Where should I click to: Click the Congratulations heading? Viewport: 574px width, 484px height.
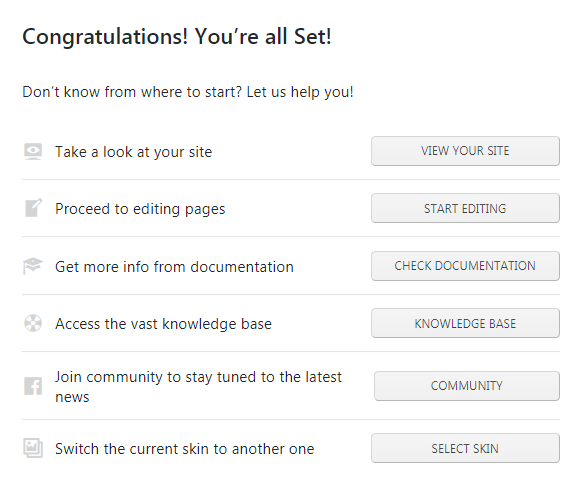tap(177, 37)
